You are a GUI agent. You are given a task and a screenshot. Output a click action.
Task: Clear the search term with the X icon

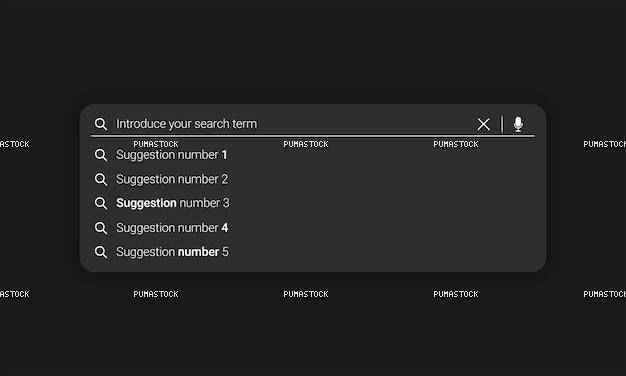pos(483,125)
